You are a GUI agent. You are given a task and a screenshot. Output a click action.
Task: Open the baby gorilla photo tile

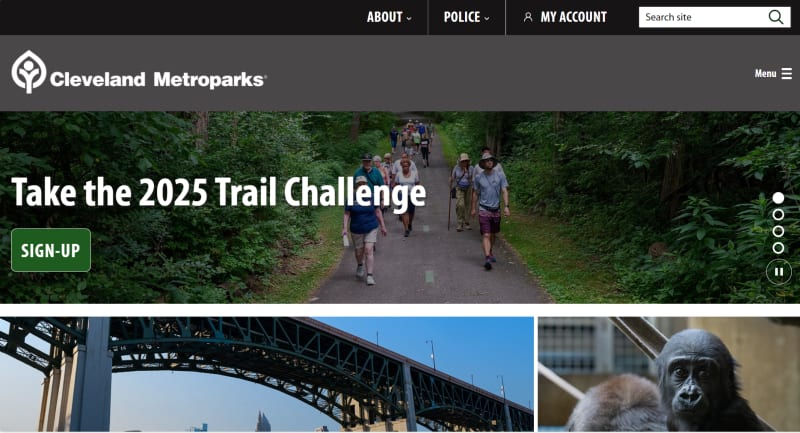point(669,374)
